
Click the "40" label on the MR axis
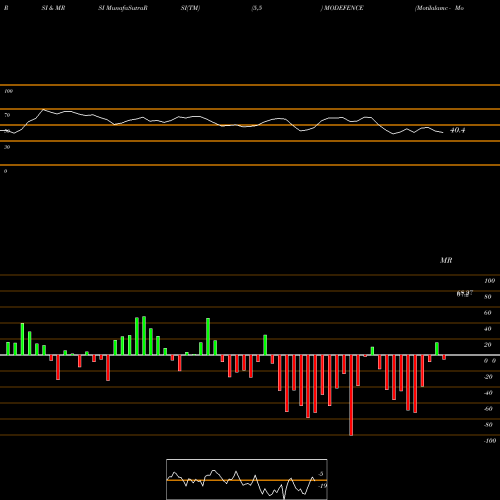(x=487, y=329)
